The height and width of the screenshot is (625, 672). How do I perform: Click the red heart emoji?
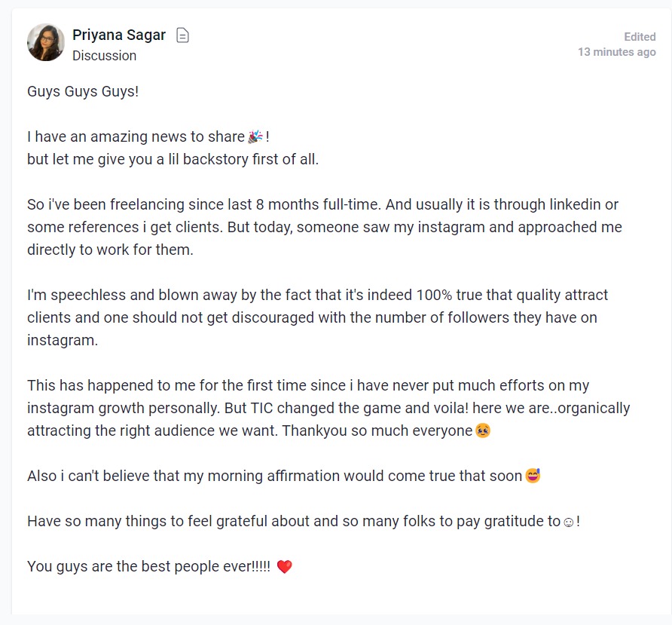284,567
